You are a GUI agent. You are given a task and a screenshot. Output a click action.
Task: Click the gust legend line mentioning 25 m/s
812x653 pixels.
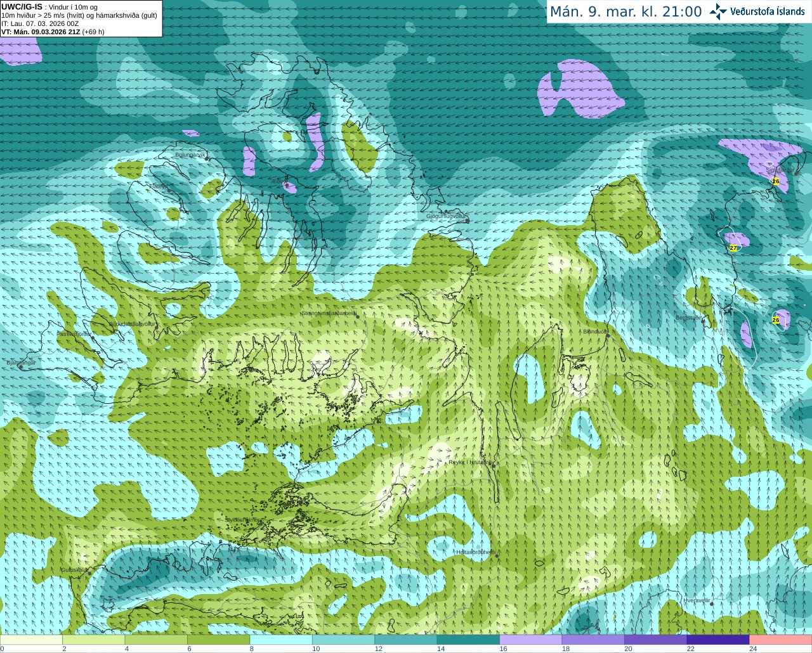tap(79, 15)
